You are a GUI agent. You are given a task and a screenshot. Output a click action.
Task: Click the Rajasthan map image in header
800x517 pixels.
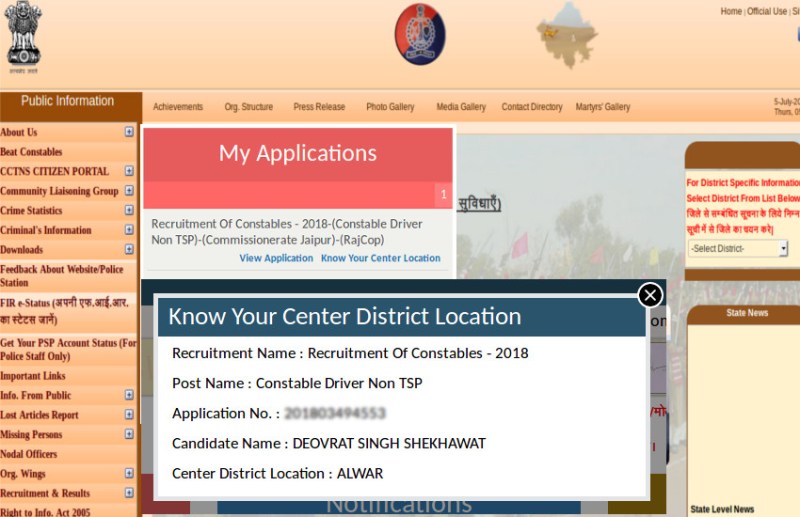point(567,35)
